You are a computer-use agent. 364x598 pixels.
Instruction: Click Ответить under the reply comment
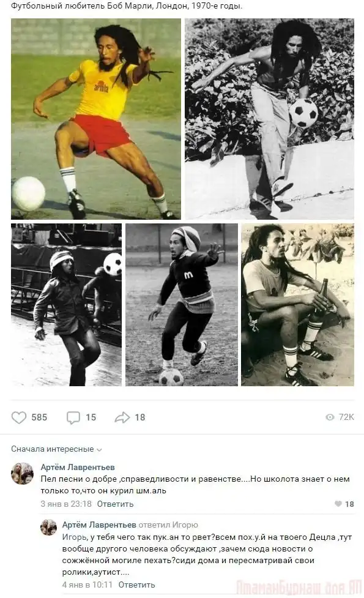click(136, 585)
